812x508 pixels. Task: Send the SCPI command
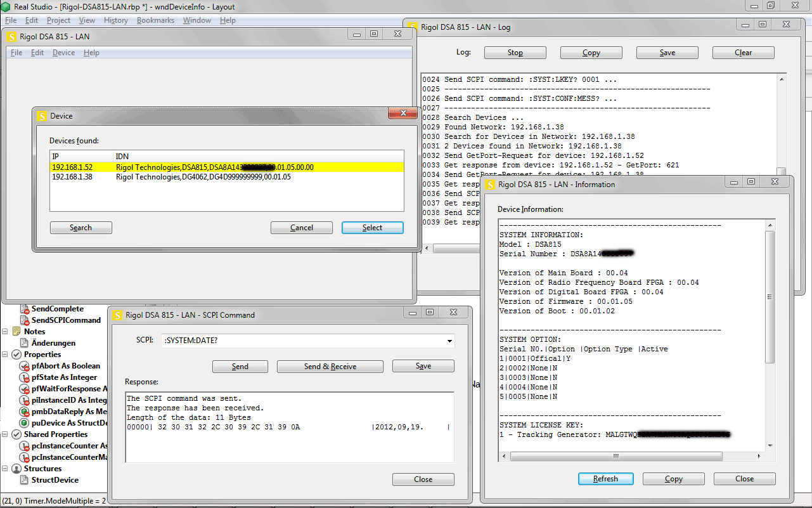coord(240,366)
